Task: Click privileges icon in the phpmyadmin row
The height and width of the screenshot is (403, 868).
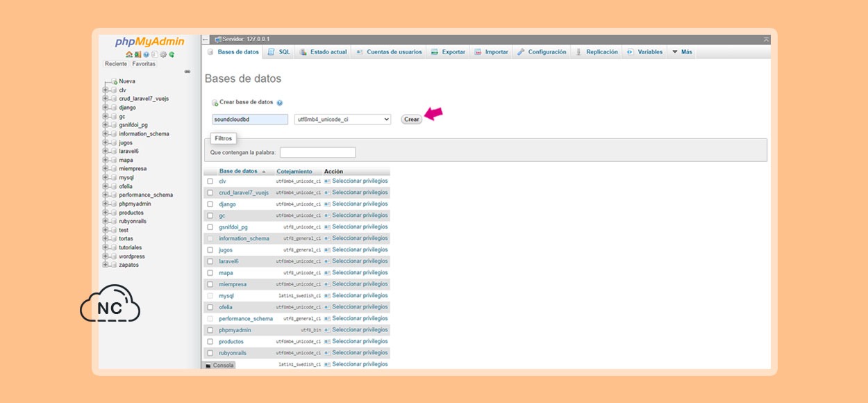Action: (327, 330)
